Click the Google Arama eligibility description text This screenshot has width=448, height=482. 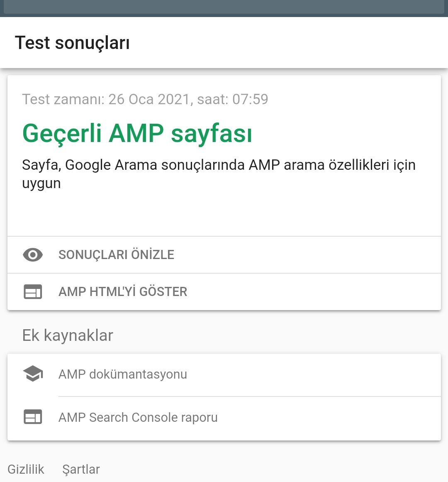coord(219,174)
